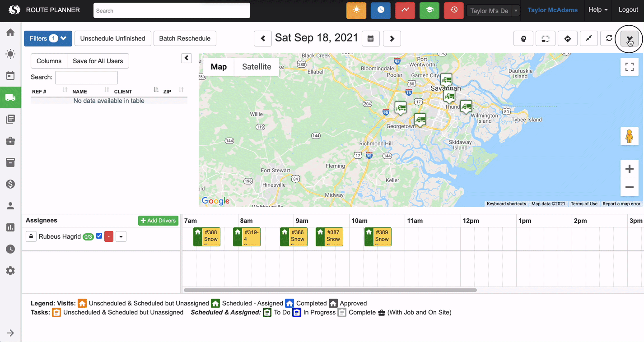Switch to Satellite map view
644x342 pixels.
[257, 67]
